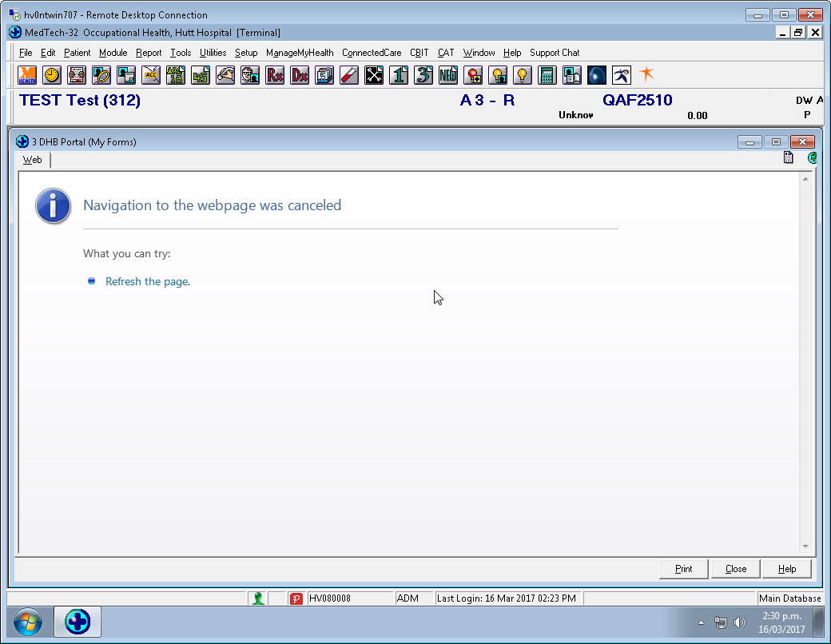Viewport: 831px width, 644px height.
Task: Click the NEW document icon
Action: 447,75
